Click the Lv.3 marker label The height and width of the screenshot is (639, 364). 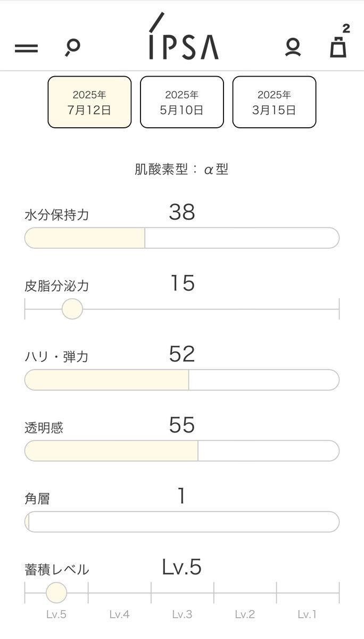click(182, 615)
